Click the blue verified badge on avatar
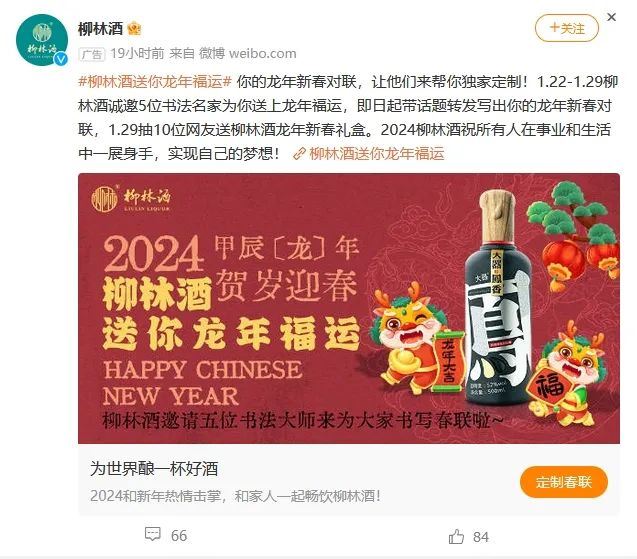 point(61,59)
